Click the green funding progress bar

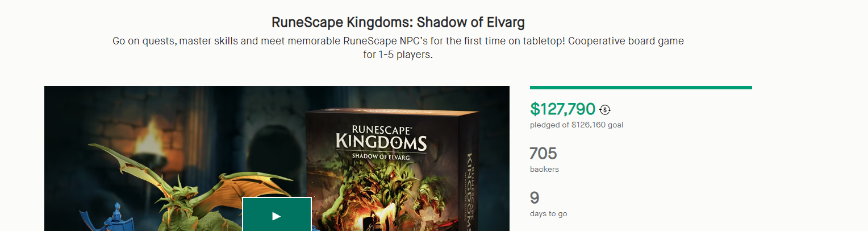640,88
